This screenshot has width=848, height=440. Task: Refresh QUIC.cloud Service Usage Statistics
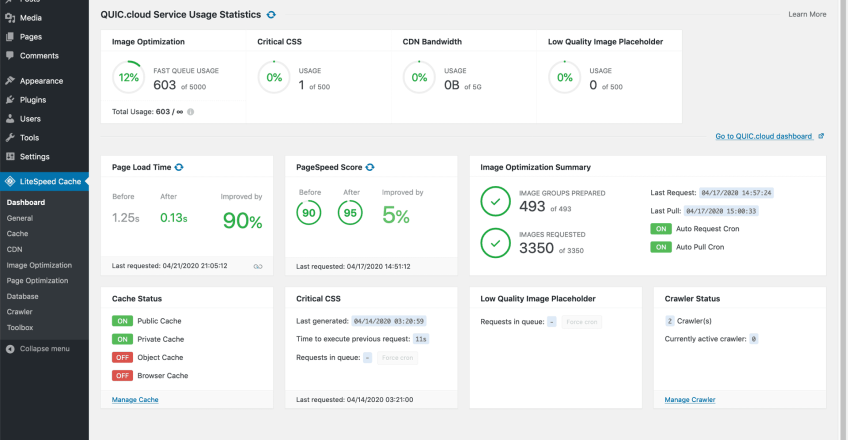(271, 15)
